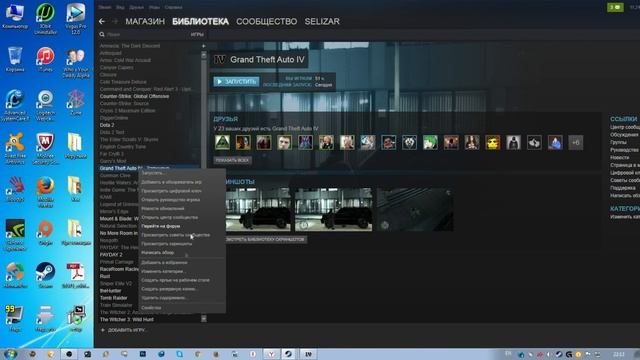640x360 pixels.
Task: Select Counter-Strike: Global Offensive in library
Action: tap(134, 96)
